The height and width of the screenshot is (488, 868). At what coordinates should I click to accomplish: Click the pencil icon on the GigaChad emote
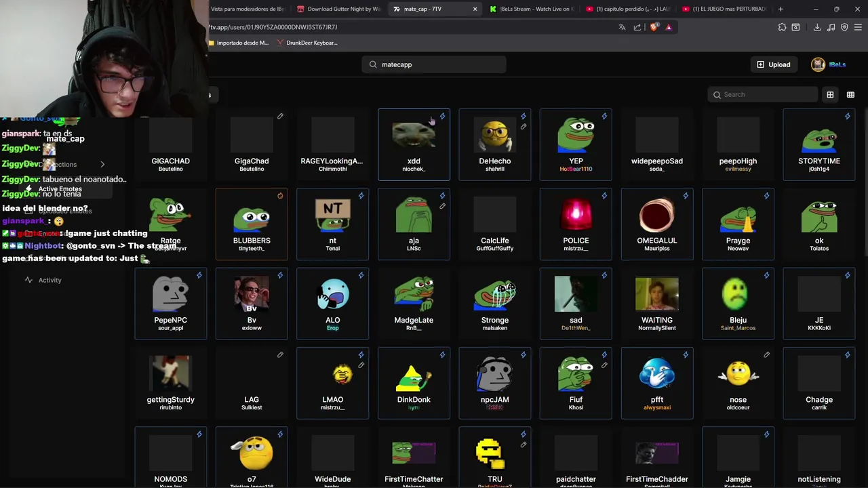click(280, 117)
